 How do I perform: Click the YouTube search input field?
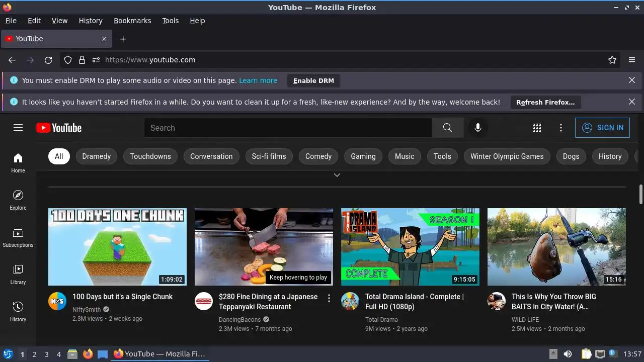(288, 128)
